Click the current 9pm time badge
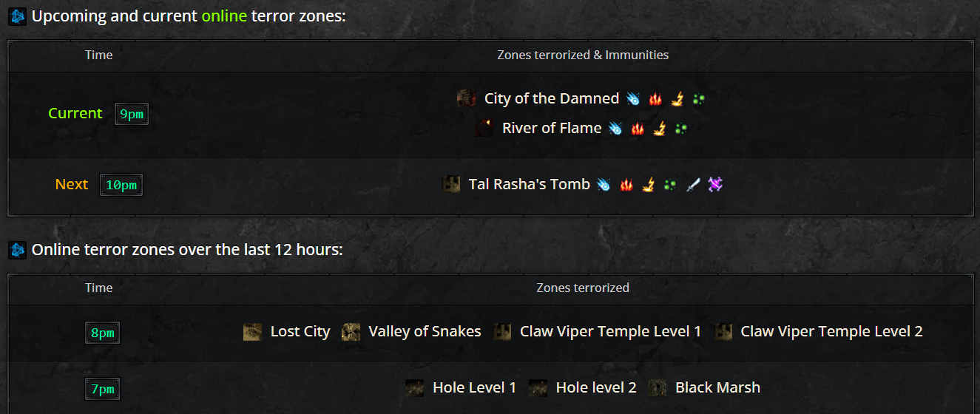Image resolution: width=980 pixels, height=414 pixels. 132,114
